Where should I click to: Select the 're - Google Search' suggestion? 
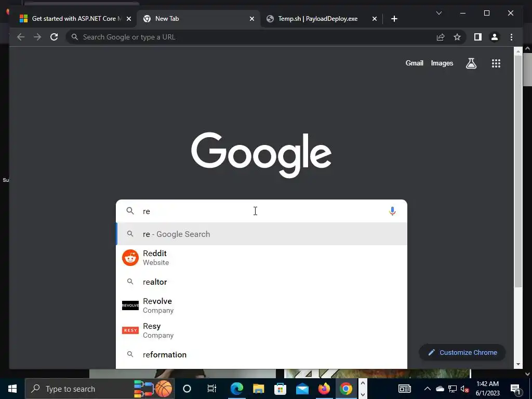261,234
